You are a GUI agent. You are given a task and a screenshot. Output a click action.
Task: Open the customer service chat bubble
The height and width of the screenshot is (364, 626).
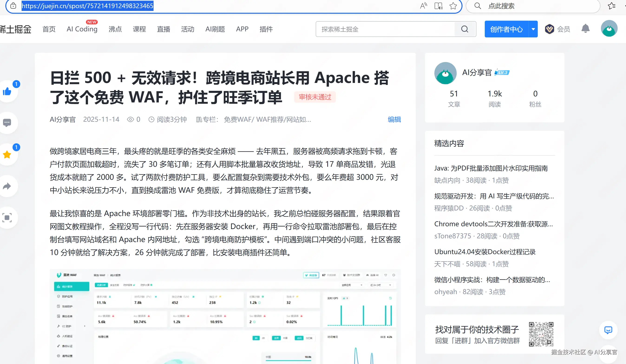(x=608, y=330)
